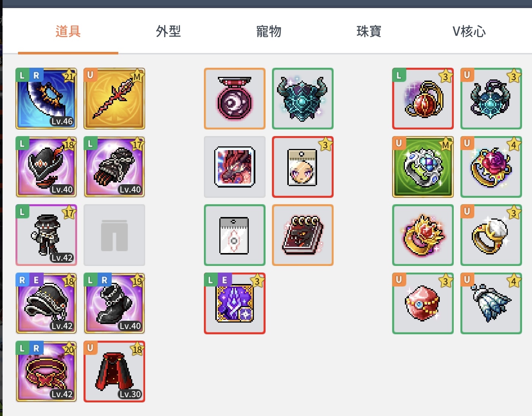The width and height of the screenshot is (532, 416).
Task: Select the green-background jeweled ring
Action: (423, 167)
